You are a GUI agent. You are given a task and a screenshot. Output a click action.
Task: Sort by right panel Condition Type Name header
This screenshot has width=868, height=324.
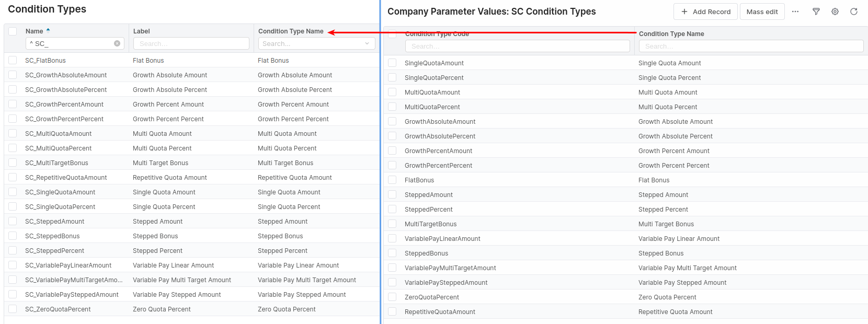671,34
